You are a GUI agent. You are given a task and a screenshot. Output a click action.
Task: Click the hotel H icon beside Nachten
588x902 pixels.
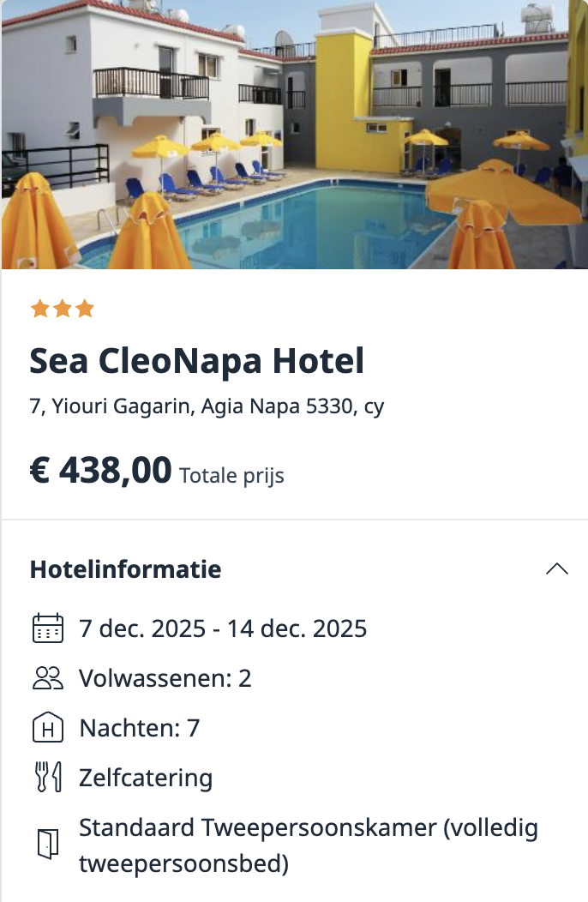[47, 728]
